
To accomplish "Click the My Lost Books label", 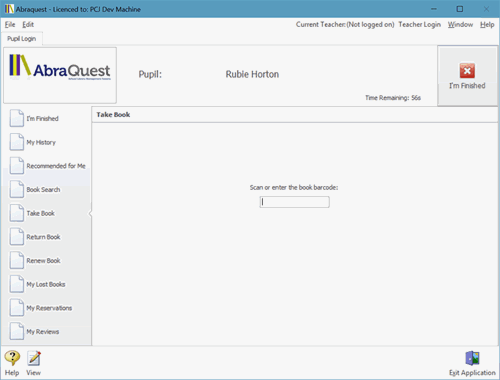I will point(46,284).
